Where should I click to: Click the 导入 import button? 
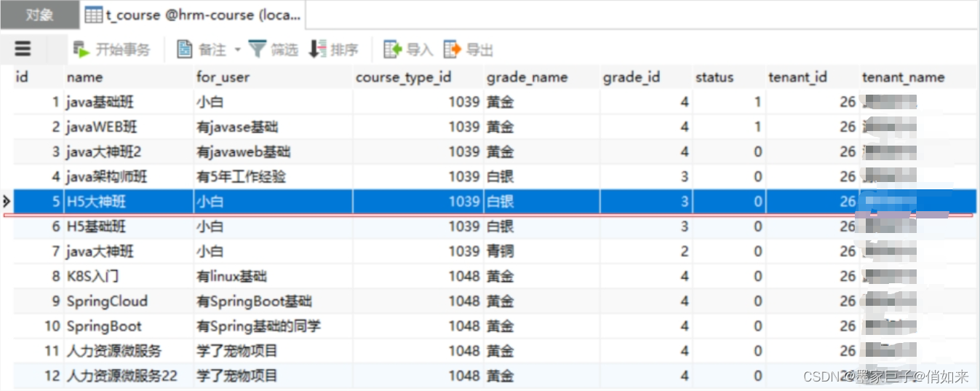tap(408, 50)
